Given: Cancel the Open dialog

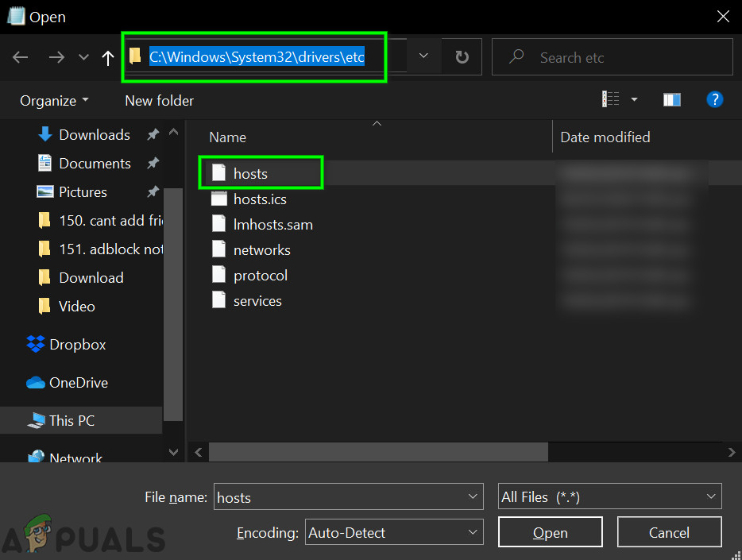Looking at the screenshot, I should [x=669, y=532].
